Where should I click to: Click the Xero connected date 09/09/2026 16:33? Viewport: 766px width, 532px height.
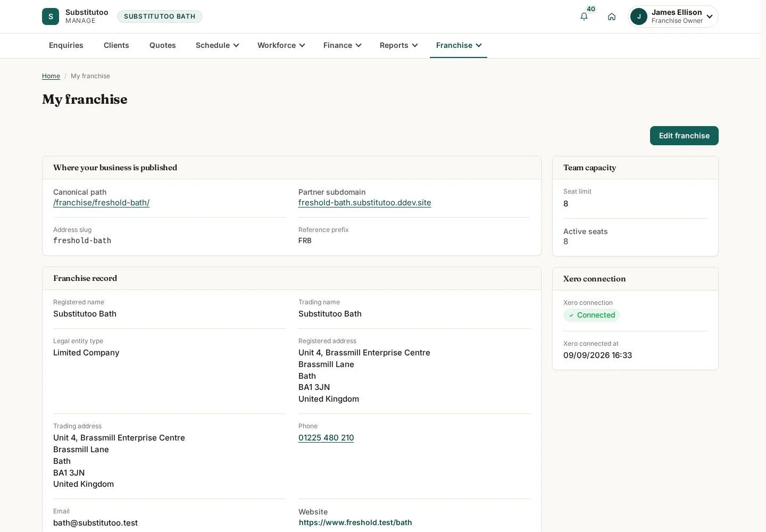pos(598,355)
